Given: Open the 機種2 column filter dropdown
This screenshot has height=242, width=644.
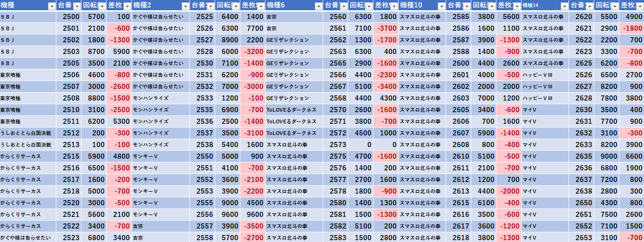Looking at the screenshot, I should click(x=185, y=6).
